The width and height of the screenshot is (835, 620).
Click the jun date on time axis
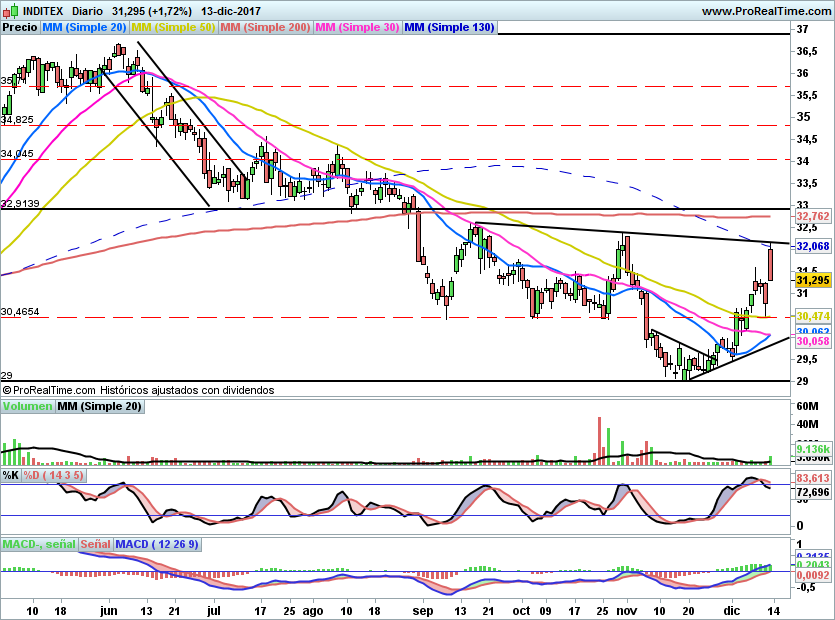coord(109,610)
